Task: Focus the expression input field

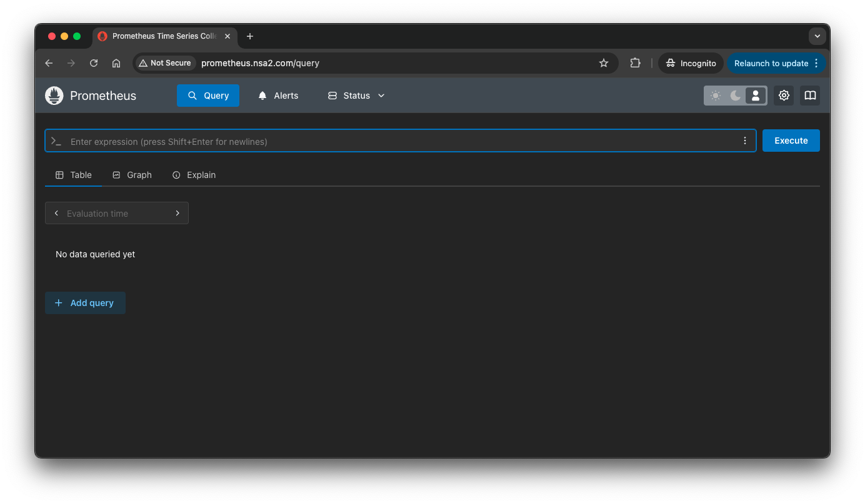Action: [x=400, y=141]
